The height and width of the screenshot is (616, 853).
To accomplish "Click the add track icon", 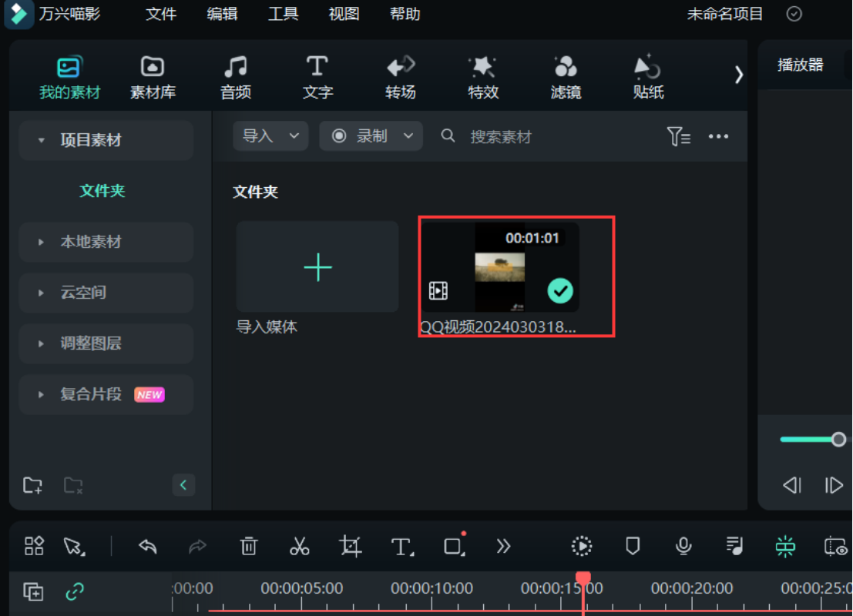I will [x=33, y=591].
